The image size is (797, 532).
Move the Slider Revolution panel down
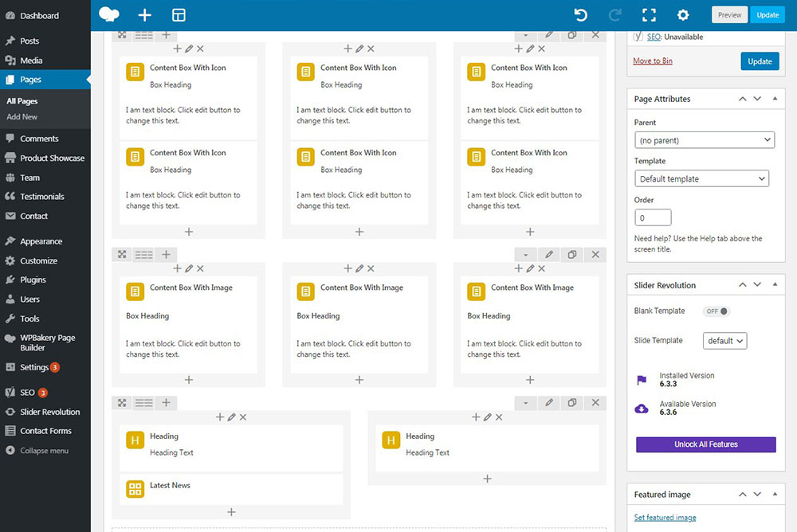757,284
